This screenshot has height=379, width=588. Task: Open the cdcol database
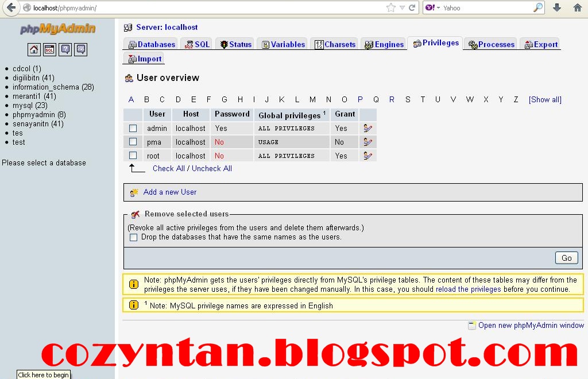click(26, 68)
